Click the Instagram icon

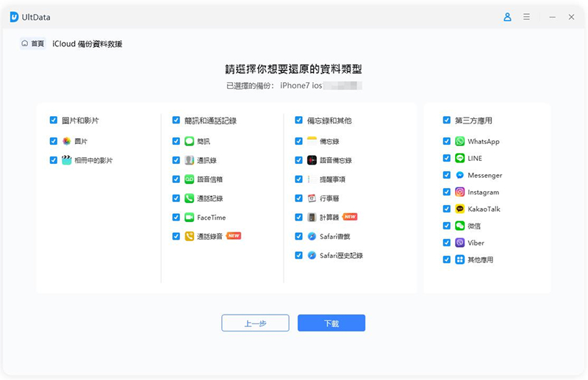click(x=460, y=192)
